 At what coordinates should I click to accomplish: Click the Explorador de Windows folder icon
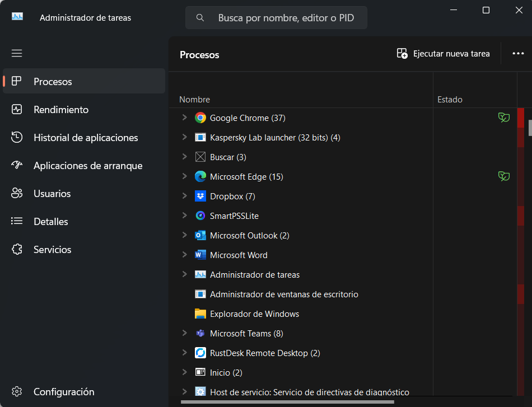pos(200,314)
